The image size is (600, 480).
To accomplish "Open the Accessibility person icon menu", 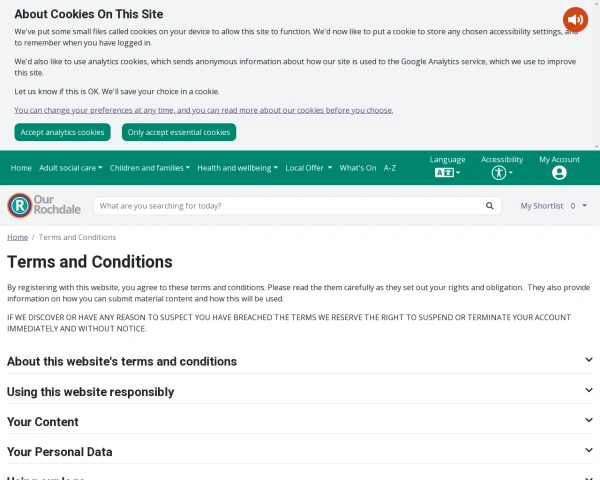I will pos(500,173).
